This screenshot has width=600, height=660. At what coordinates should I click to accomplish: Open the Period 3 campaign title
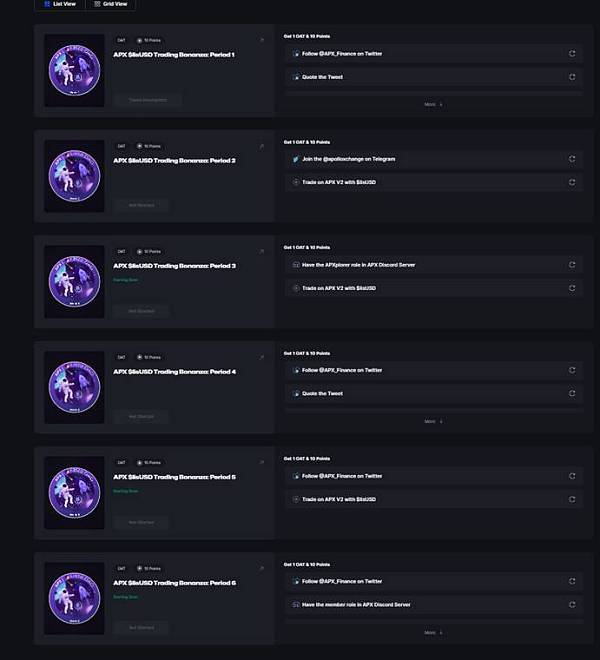point(174,265)
